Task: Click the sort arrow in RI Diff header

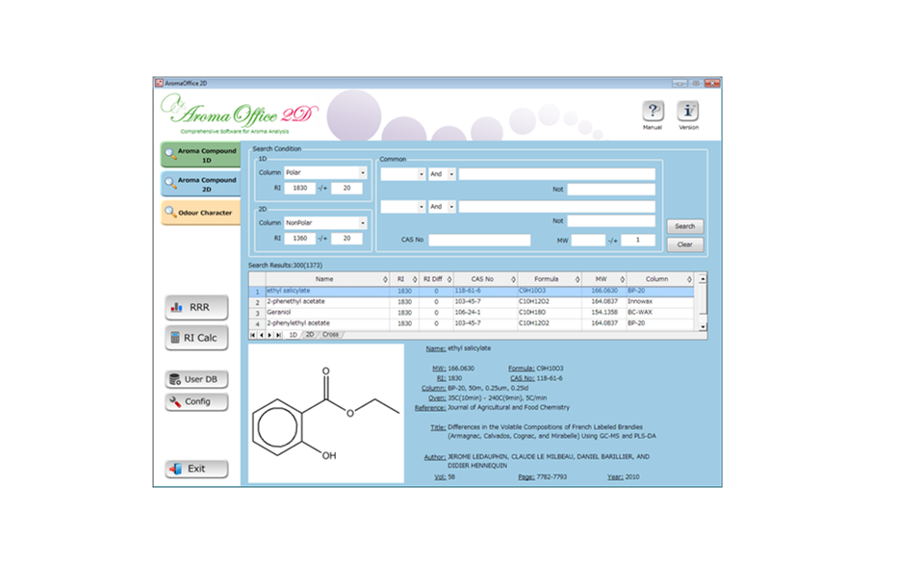Action: (x=449, y=279)
